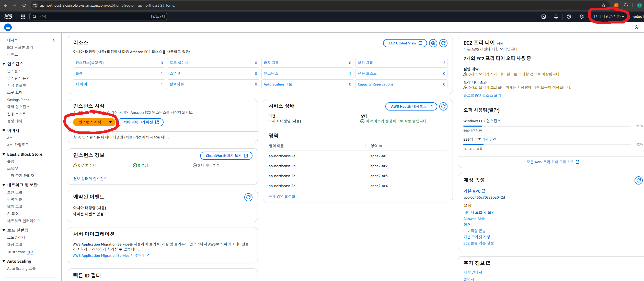Click the orange browser extension icon
644x281 pixels.
click(616, 5)
